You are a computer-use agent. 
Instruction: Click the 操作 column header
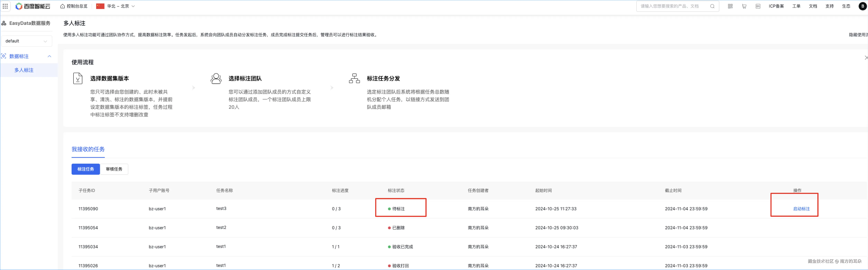(797, 191)
